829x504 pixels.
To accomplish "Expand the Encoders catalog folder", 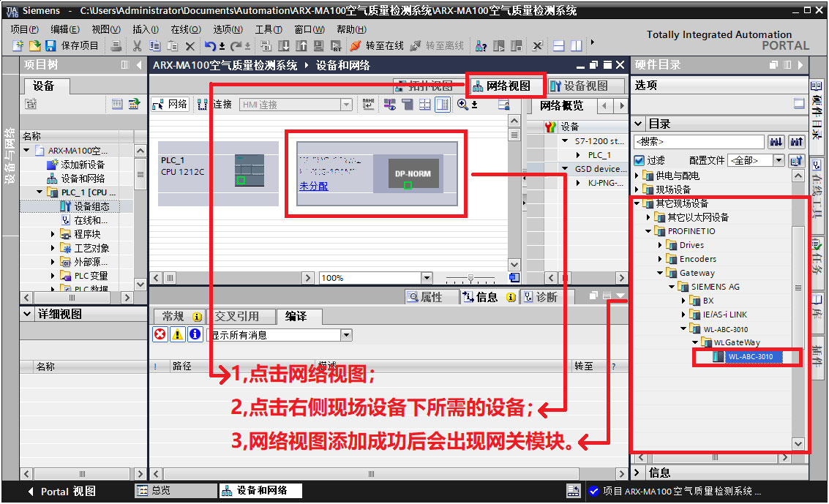I will coord(660,259).
